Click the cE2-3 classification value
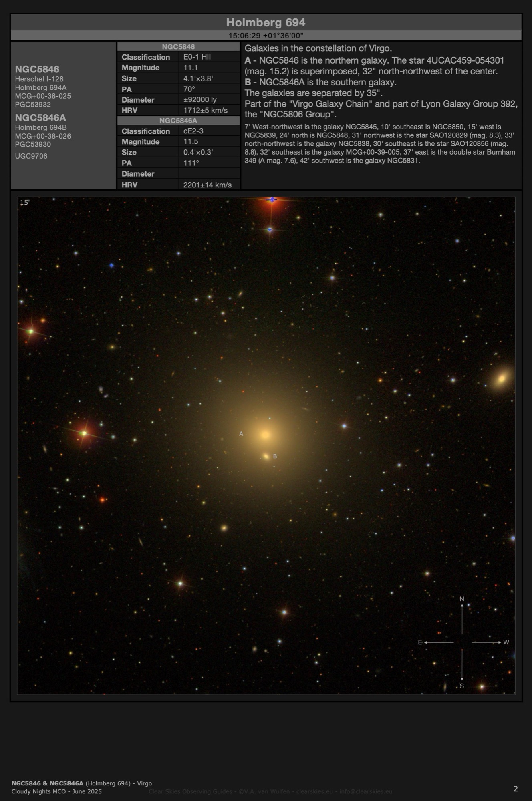This screenshot has width=532, height=801. tap(193, 131)
